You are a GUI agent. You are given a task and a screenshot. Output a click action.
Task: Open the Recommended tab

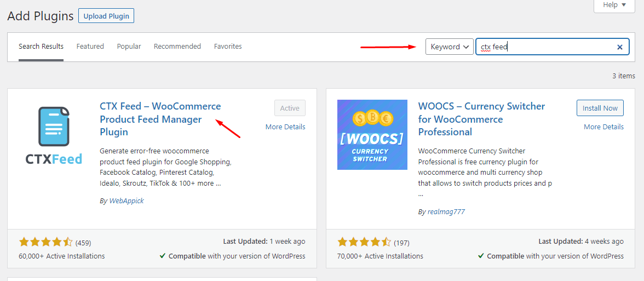click(177, 47)
